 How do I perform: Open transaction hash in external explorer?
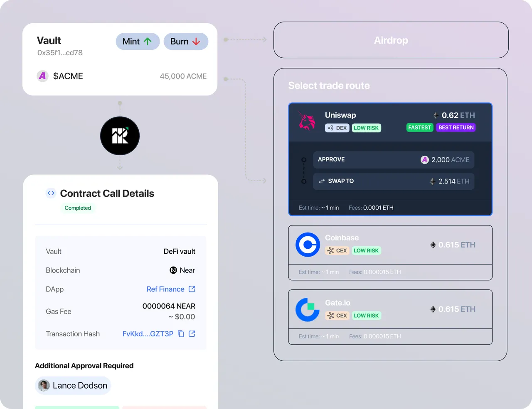192,333
